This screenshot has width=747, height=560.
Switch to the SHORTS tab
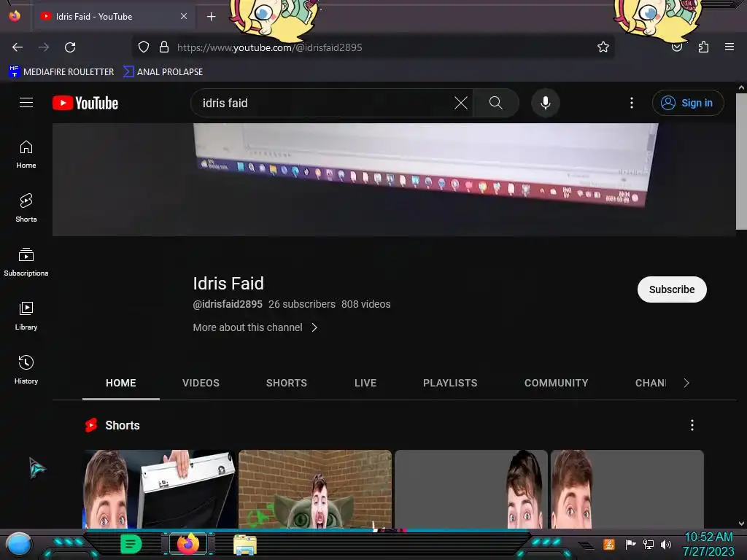286,383
